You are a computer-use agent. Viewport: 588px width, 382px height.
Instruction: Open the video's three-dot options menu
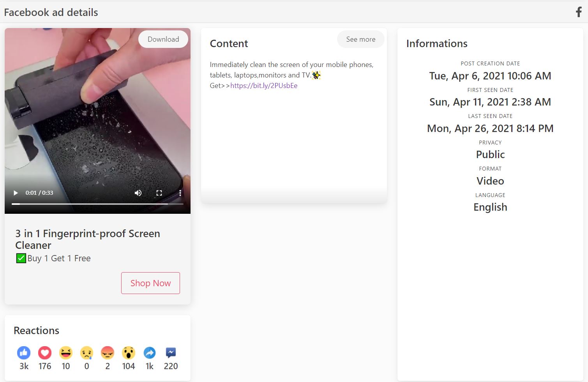point(180,192)
